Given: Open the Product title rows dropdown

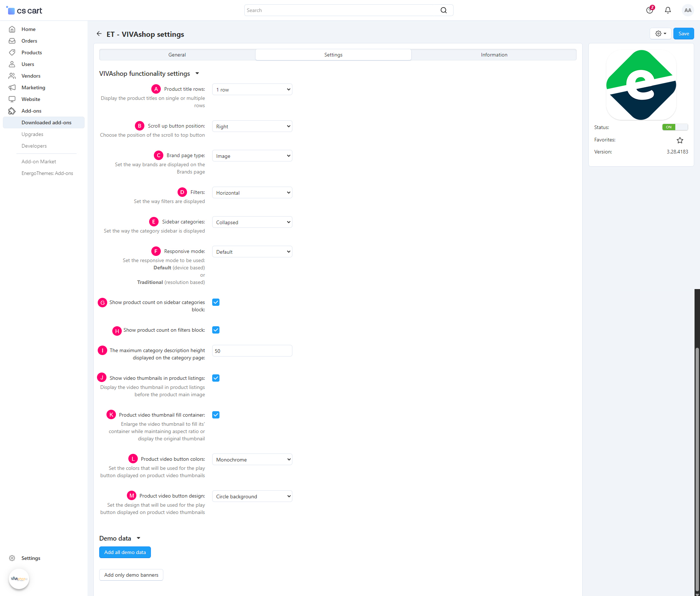Looking at the screenshot, I should point(252,90).
